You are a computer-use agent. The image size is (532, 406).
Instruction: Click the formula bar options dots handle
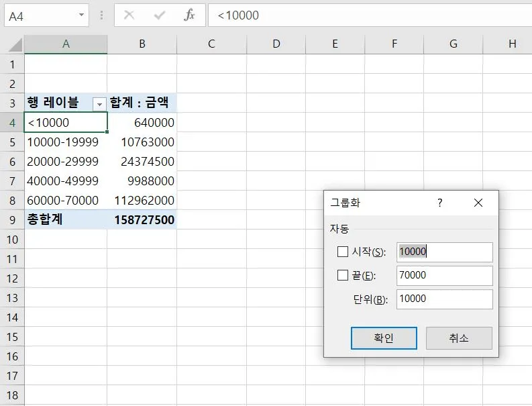(101, 15)
